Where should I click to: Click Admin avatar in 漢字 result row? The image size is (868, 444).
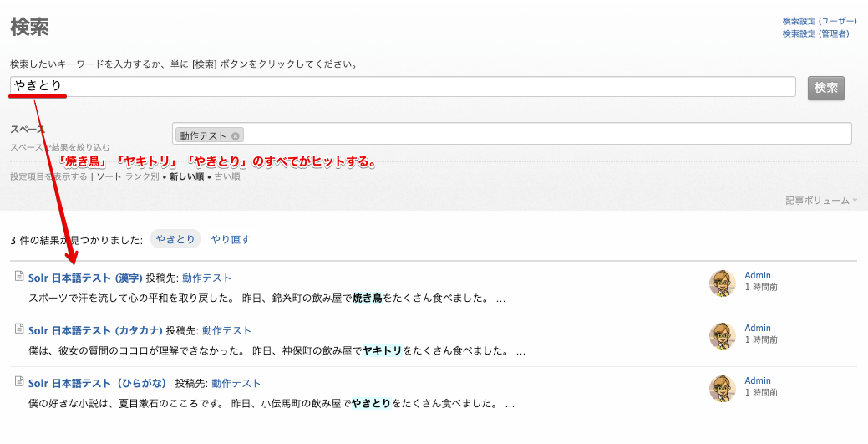point(723,283)
